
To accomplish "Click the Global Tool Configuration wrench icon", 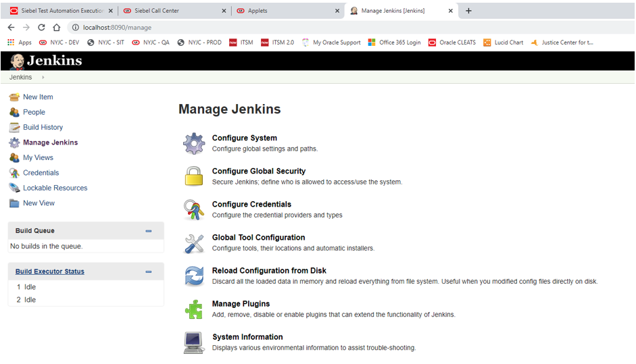I will pos(194,243).
